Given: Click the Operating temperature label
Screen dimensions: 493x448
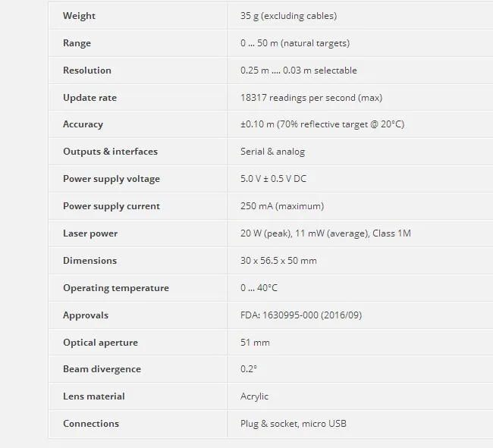Looking at the screenshot, I should tap(115, 288).
